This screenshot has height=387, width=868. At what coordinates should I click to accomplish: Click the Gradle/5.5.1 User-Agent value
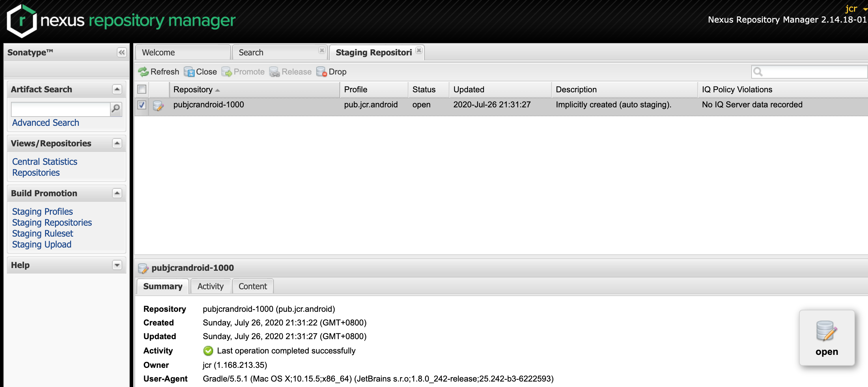click(378, 379)
